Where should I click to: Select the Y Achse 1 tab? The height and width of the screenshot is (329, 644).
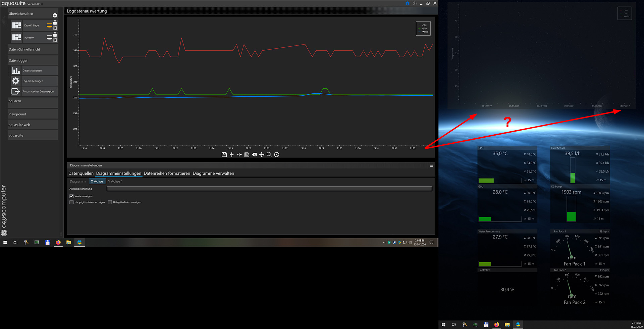115,181
